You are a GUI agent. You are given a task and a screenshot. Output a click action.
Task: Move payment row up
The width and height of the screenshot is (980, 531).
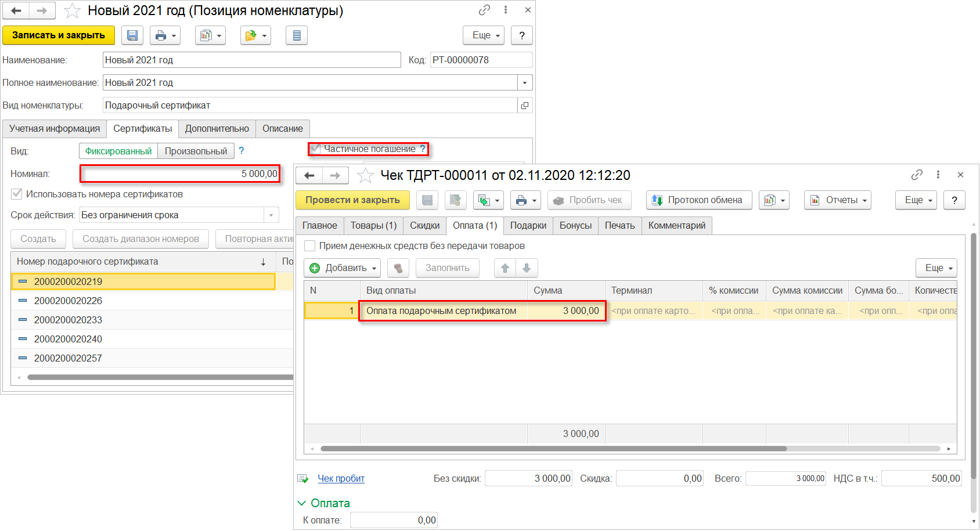(x=505, y=268)
